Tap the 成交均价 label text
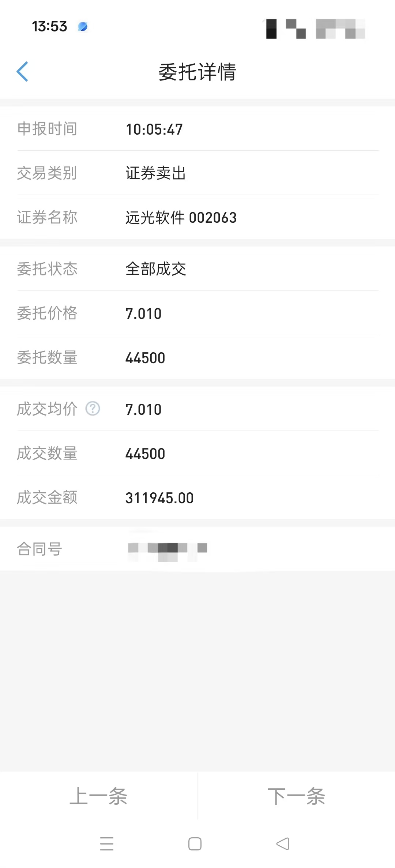 coord(47,409)
